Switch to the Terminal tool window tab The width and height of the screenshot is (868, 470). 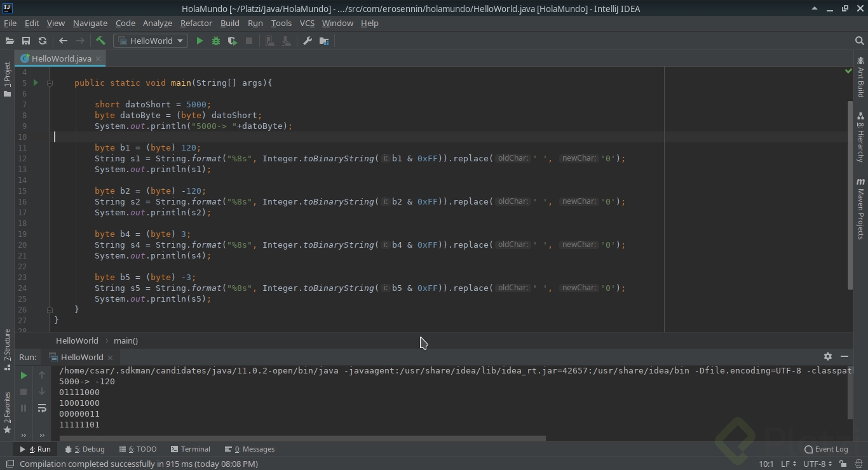[x=191, y=449]
